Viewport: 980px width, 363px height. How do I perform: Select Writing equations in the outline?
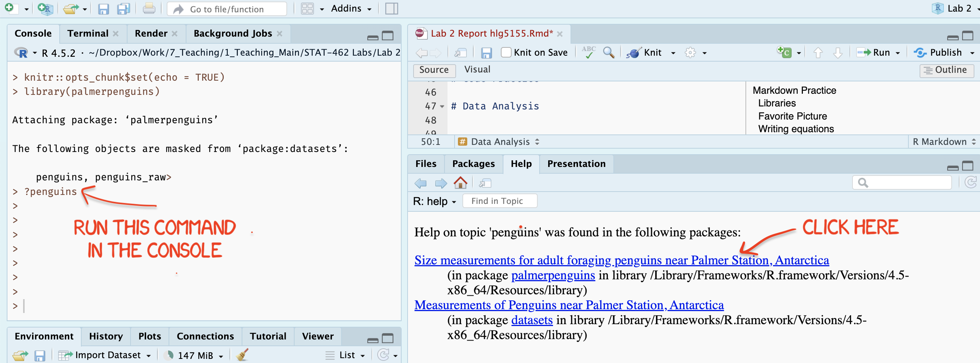[796, 129]
